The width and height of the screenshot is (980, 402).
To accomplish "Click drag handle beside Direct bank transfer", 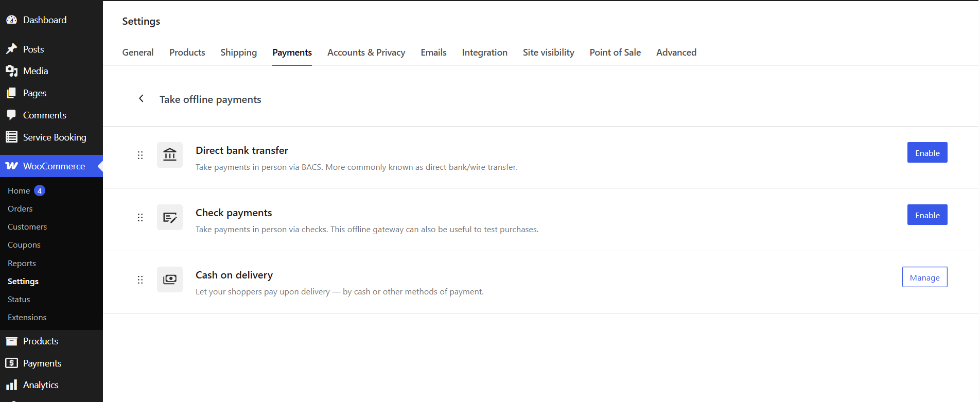I will click(140, 155).
